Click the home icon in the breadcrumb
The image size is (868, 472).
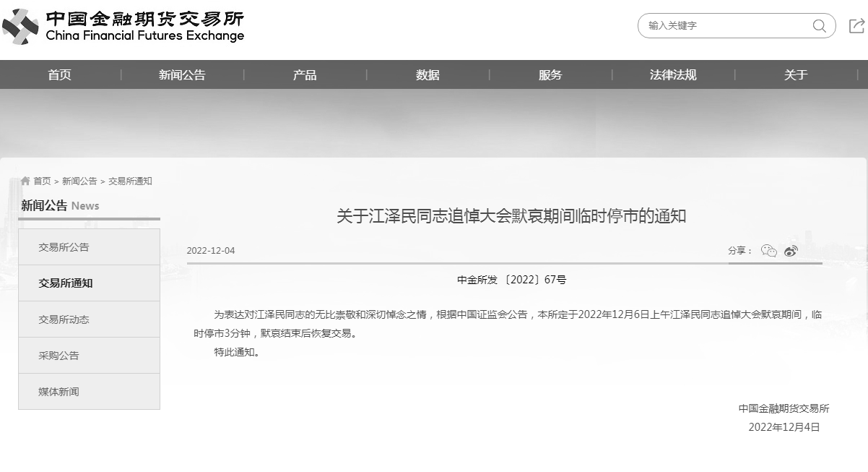tap(25, 181)
